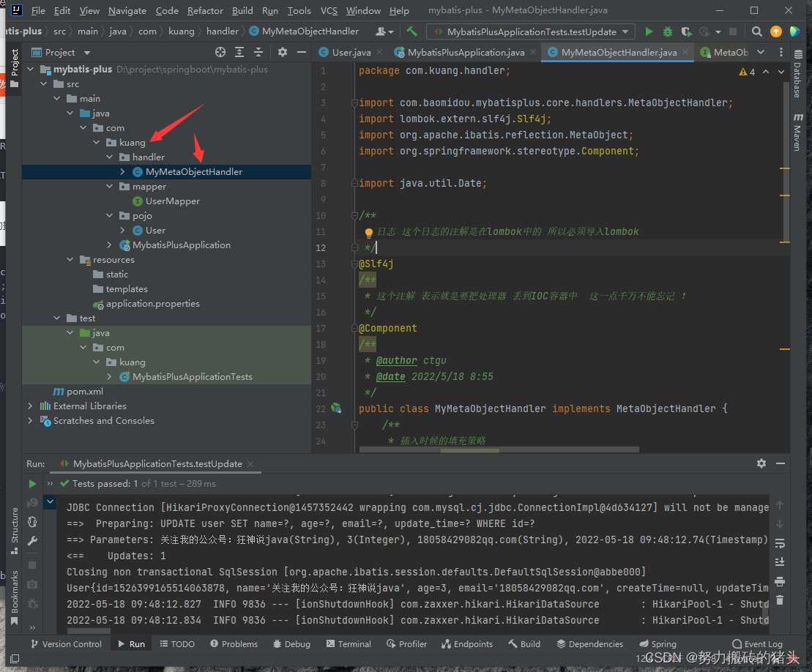The image size is (812, 672).
Task: Collapse all nodes in Project panel
Action: (x=257, y=52)
